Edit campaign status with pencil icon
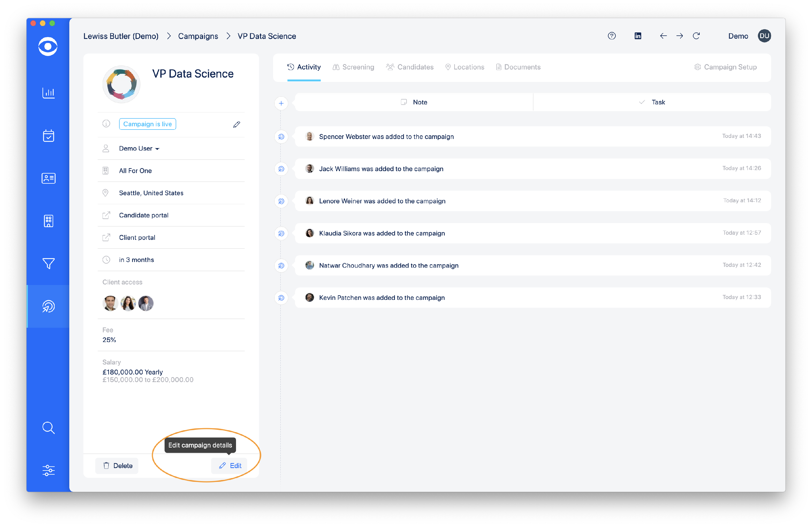 tap(237, 124)
